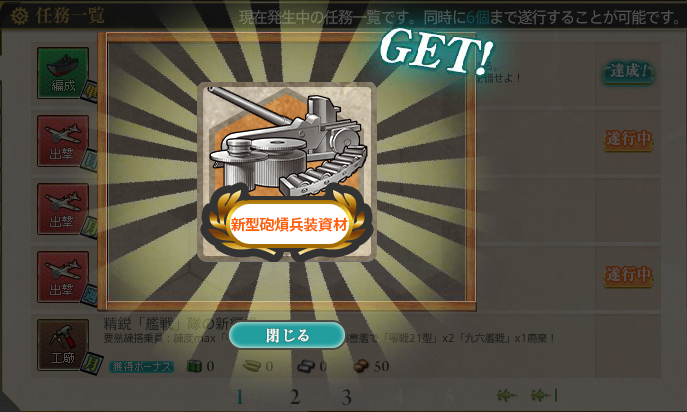Click the 達成! completed quest badge

click(628, 71)
